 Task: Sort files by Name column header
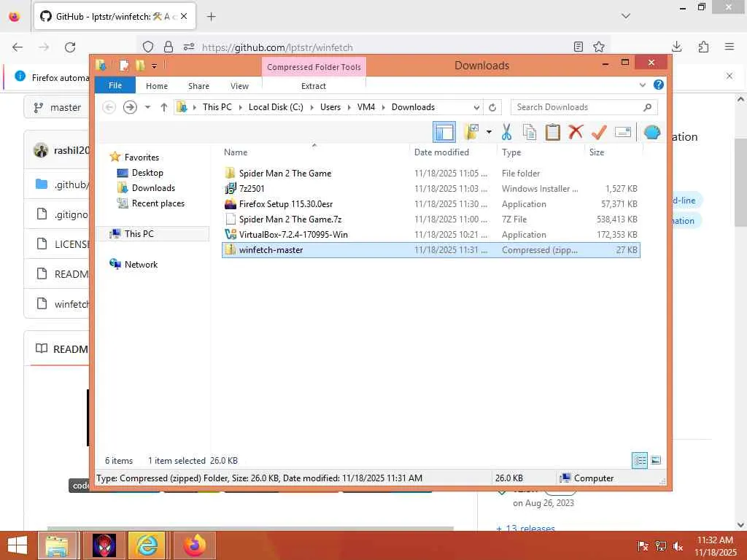pyautogui.click(x=236, y=152)
